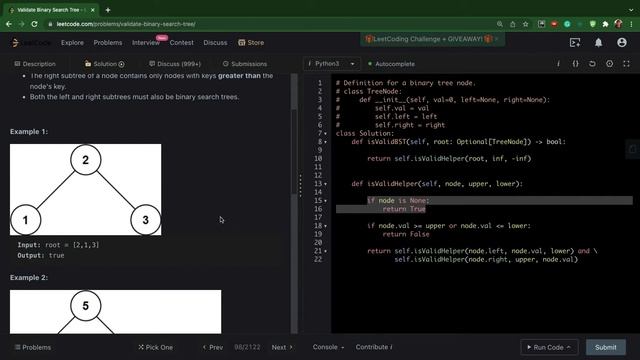Open the extensions puzzle piece menu
The image size is (640, 360).
pyautogui.click(x=605, y=24)
